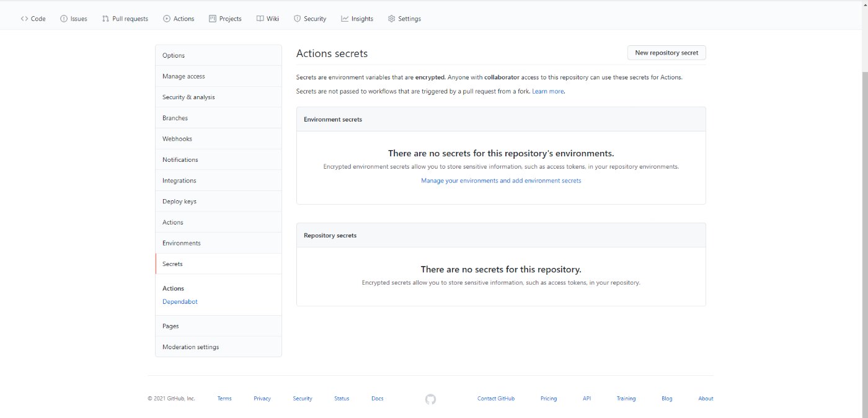Open Dependabot secrets link
Image resolution: width=868 pixels, height=418 pixels.
pyautogui.click(x=180, y=301)
